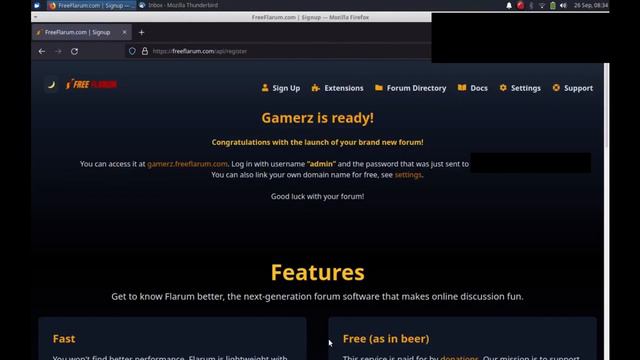The image size is (640, 360).
Task: Open the window menu in Firefox titlebar
Action: click(x=36, y=17)
